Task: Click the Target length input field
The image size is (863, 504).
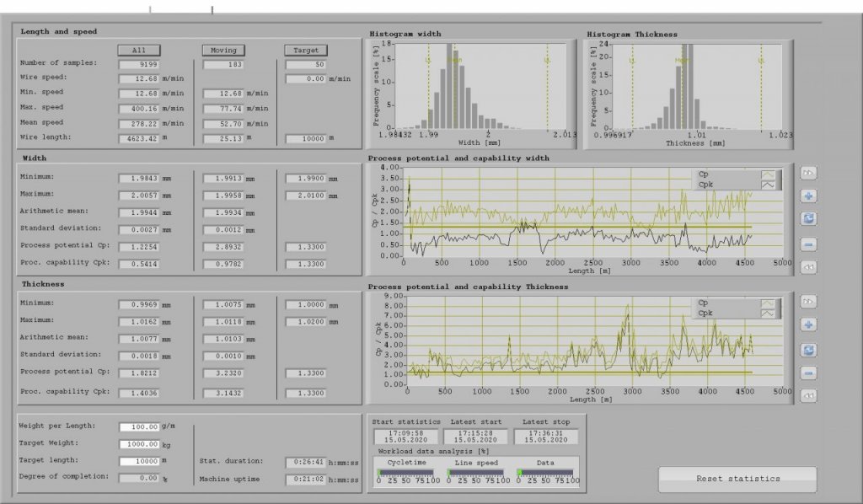Action: 142,460
